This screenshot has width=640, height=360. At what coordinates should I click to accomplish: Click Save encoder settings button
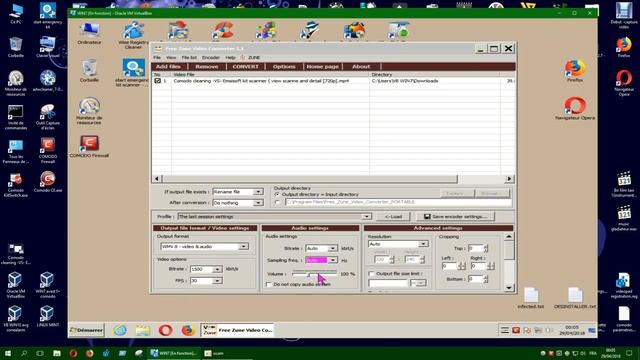455,216
